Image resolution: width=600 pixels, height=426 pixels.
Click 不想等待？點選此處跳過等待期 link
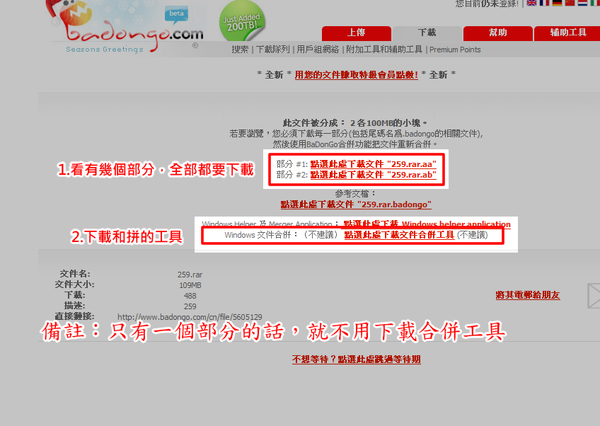pos(356,359)
